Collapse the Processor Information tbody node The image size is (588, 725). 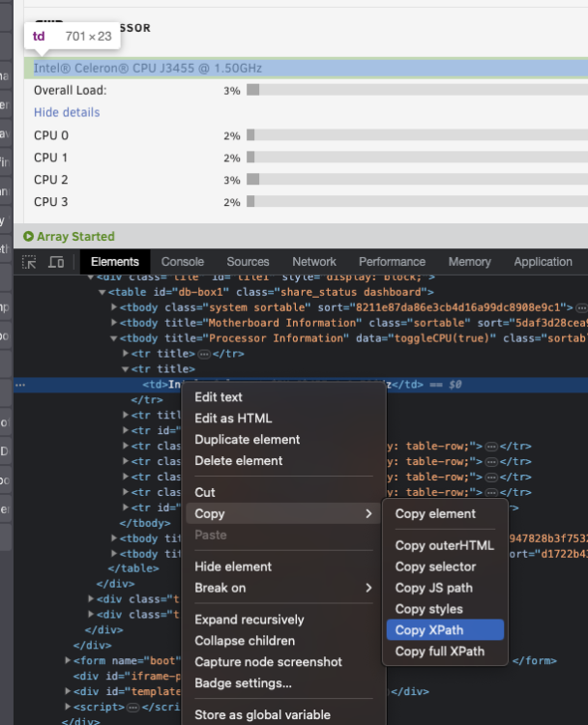click(x=114, y=338)
